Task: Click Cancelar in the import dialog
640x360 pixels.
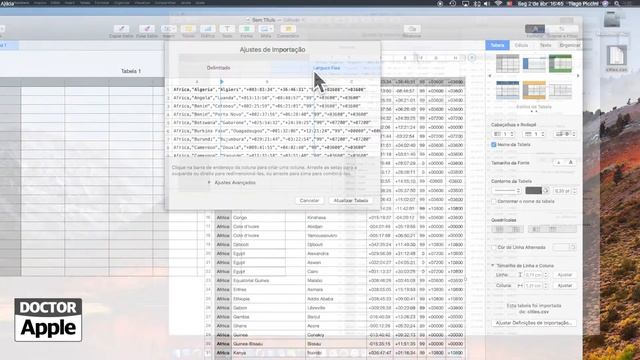Action: coord(309,200)
